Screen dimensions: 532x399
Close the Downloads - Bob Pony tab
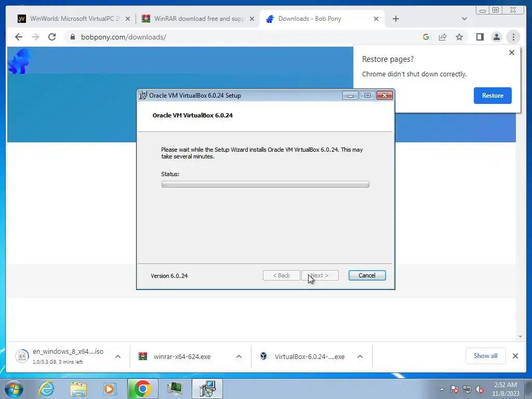pyautogui.click(x=376, y=19)
